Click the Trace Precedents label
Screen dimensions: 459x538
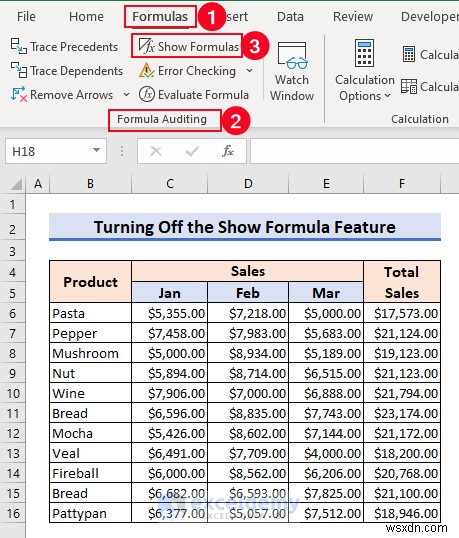pos(74,47)
